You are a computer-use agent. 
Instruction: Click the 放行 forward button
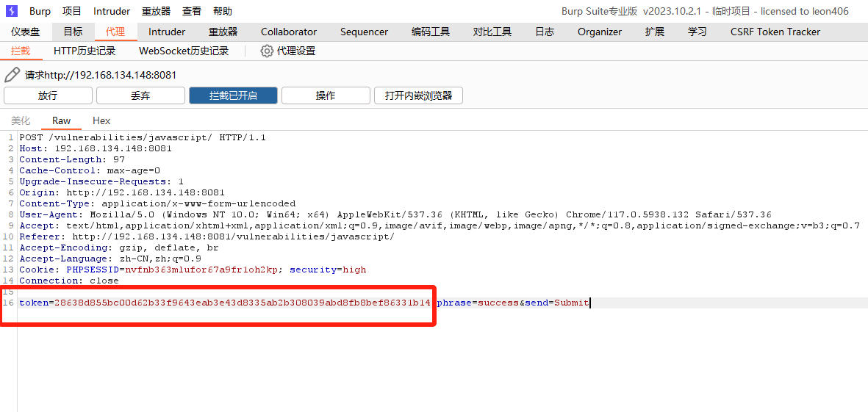[x=48, y=95]
